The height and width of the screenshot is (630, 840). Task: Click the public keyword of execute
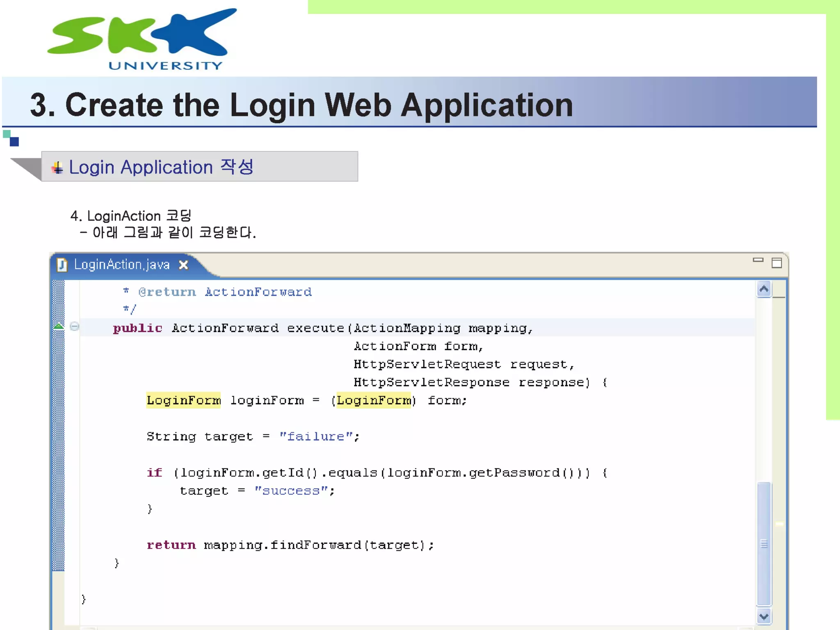[x=137, y=328]
